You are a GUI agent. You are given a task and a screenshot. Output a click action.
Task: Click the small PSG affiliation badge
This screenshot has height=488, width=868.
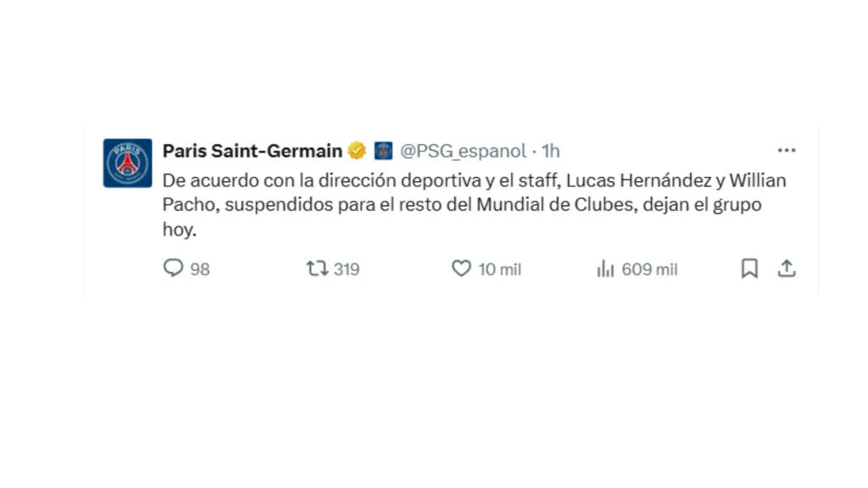point(384,152)
